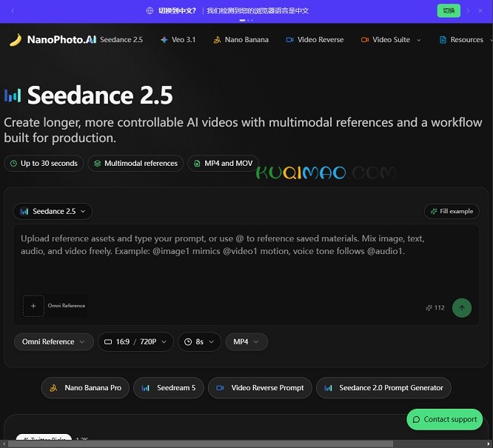The height and width of the screenshot is (448, 493).
Task: Open the Veo 3.1 nav item
Action: coord(178,40)
